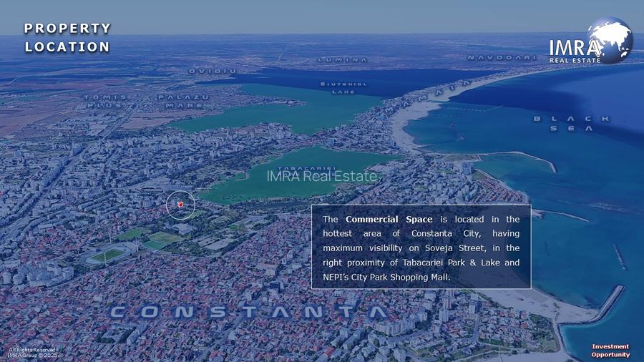Select the OVIDIU map label

pos(213,71)
